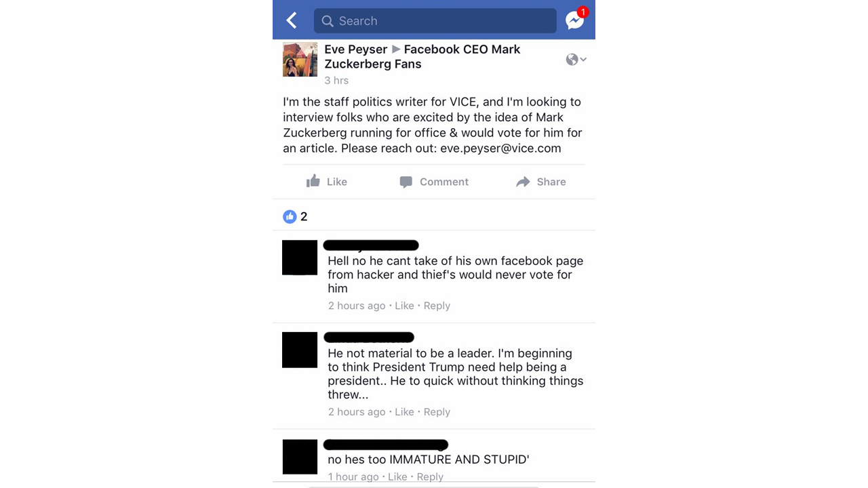
Task: Open Facebook CEO Mark Zuckerberg Fans group
Action: (x=422, y=57)
